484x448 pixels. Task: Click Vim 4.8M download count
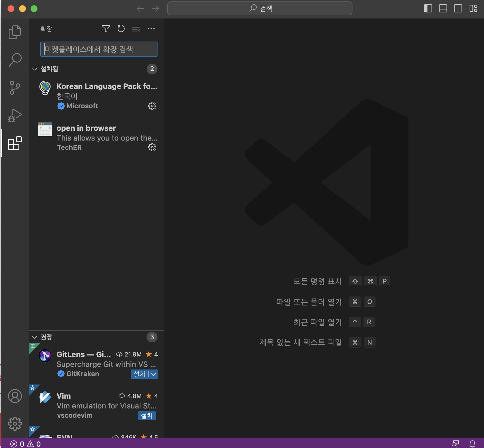coord(130,396)
